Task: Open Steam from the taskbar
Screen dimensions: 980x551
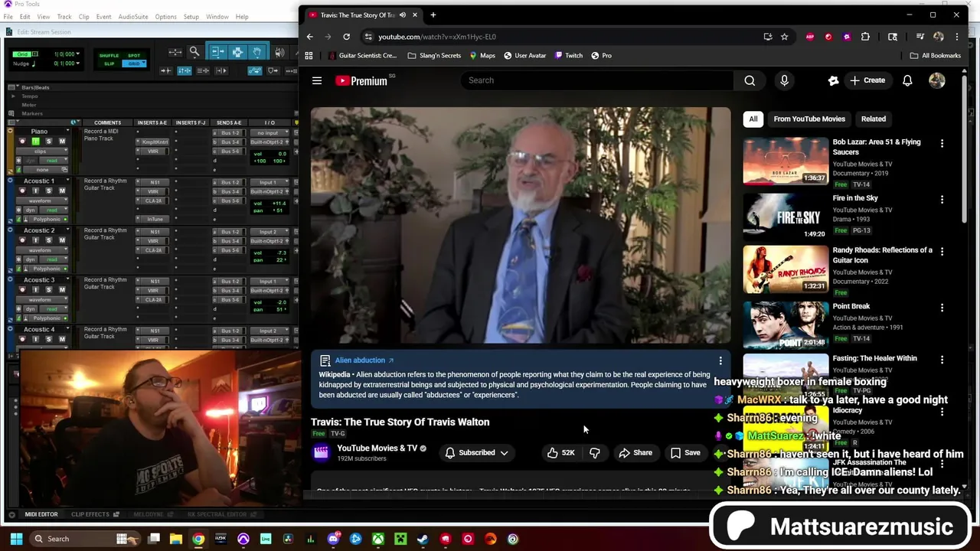Action: click(x=423, y=539)
